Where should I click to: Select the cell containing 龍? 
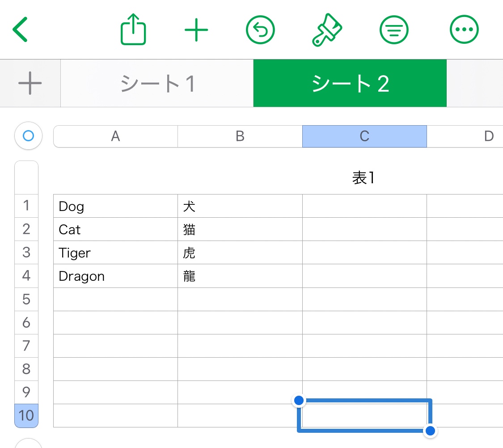pos(240,276)
